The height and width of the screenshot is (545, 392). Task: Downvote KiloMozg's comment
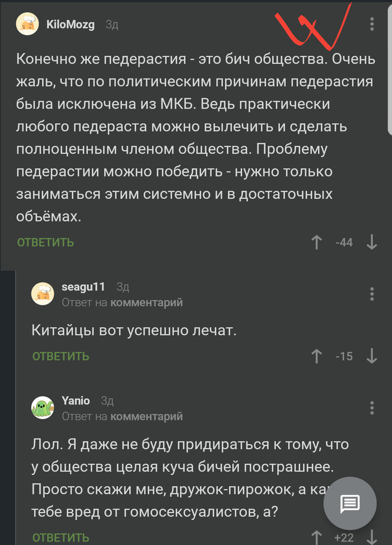(x=371, y=243)
